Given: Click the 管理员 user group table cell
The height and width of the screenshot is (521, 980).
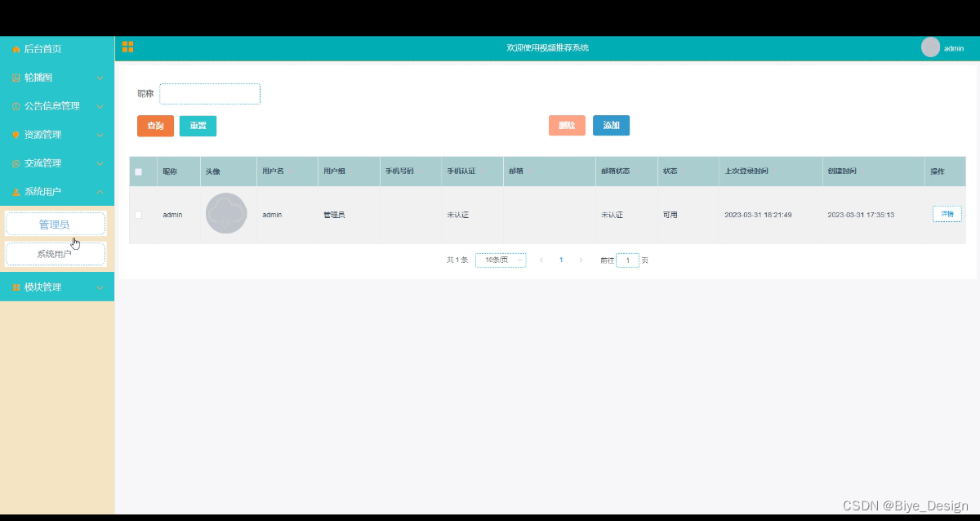Looking at the screenshot, I should [334, 215].
